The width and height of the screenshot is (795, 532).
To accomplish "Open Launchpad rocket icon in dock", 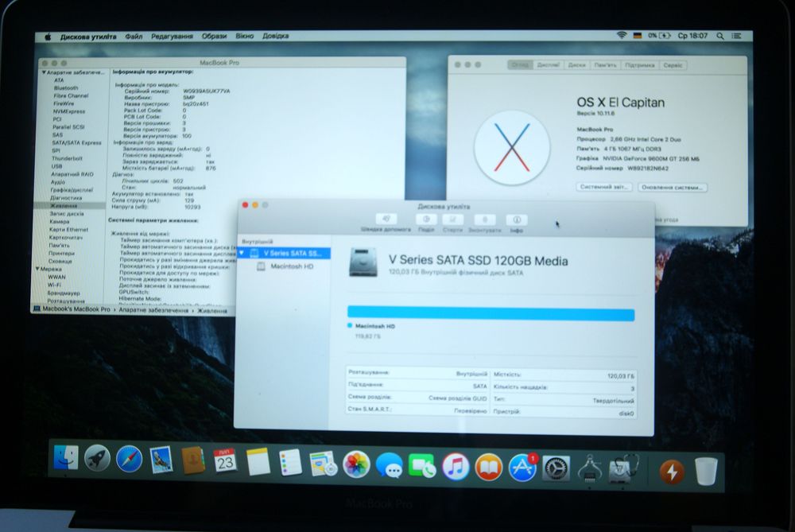I will (x=97, y=458).
